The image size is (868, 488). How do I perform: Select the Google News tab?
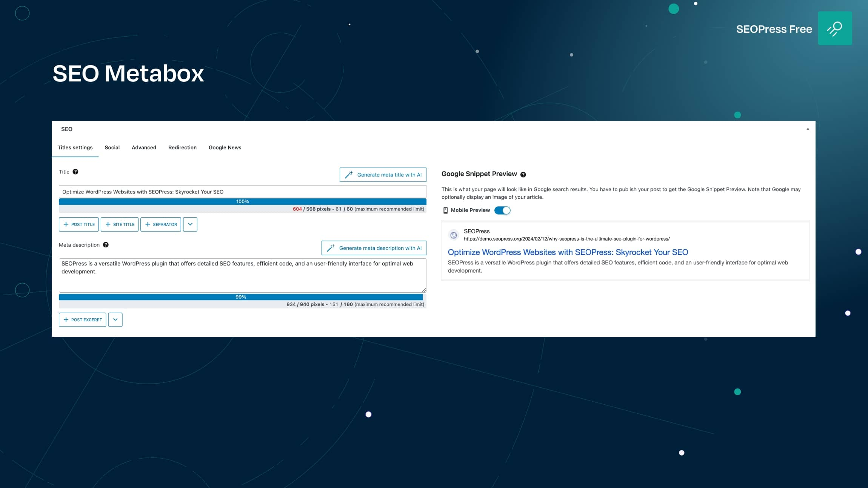(x=225, y=147)
